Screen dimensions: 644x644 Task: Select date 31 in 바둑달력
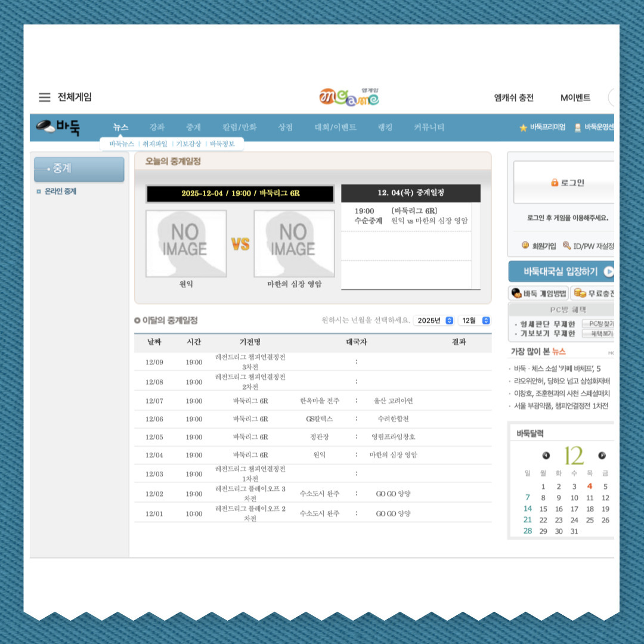574,531
